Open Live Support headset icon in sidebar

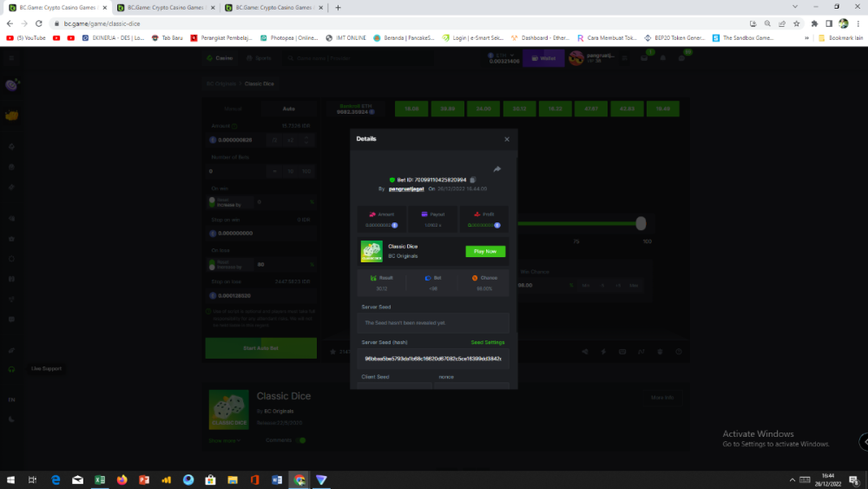(x=11, y=369)
